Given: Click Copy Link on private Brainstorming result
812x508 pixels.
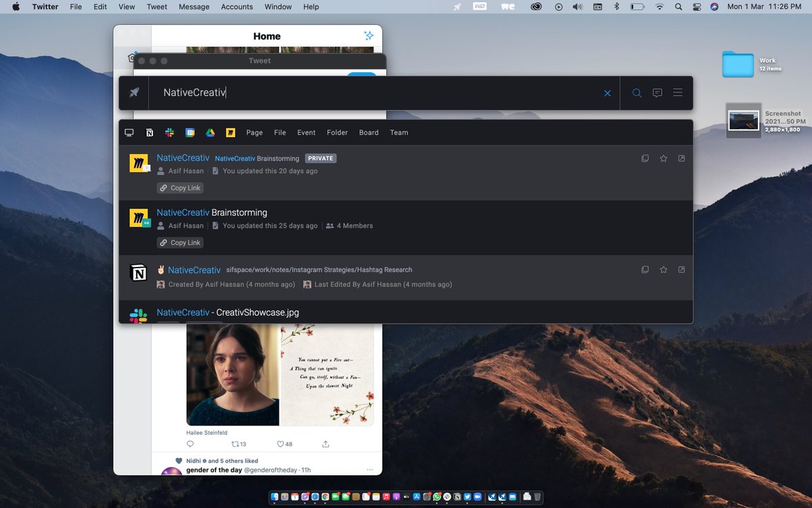Looking at the screenshot, I should pos(180,188).
